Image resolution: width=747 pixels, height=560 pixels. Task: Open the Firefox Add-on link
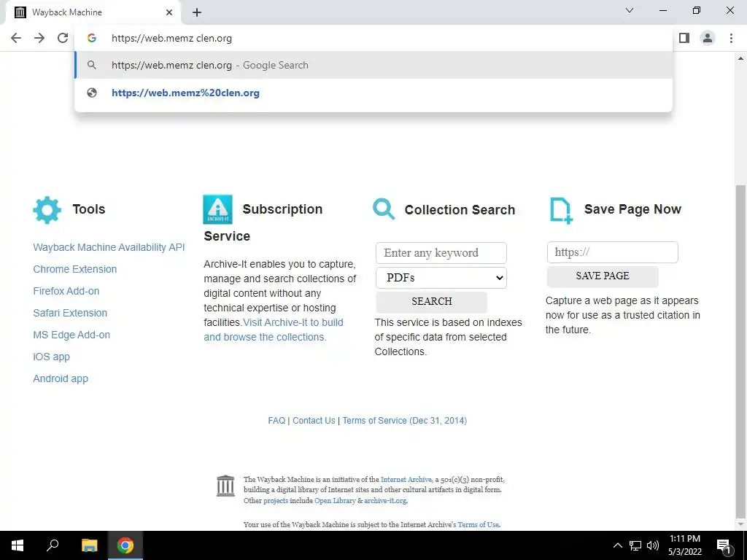(66, 291)
